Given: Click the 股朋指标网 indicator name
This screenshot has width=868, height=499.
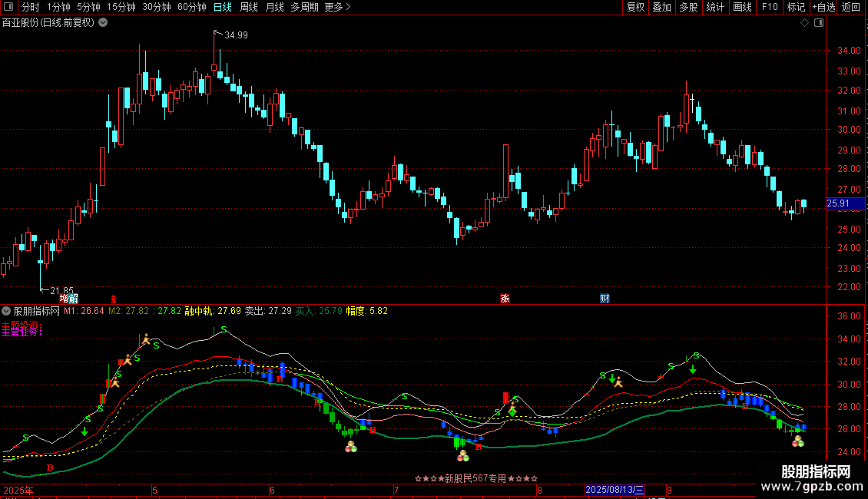Looking at the screenshot, I should click(x=37, y=311).
